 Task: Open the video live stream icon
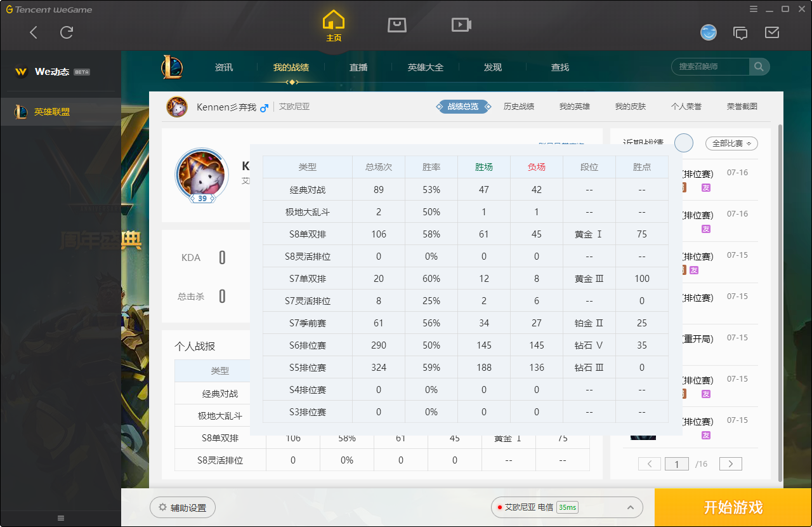pyautogui.click(x=461, y=25)
